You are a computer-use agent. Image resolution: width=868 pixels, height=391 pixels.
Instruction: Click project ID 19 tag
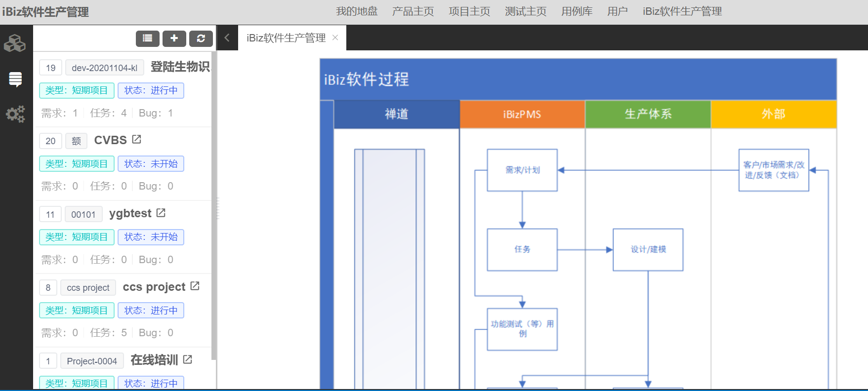tap(50, 68)
